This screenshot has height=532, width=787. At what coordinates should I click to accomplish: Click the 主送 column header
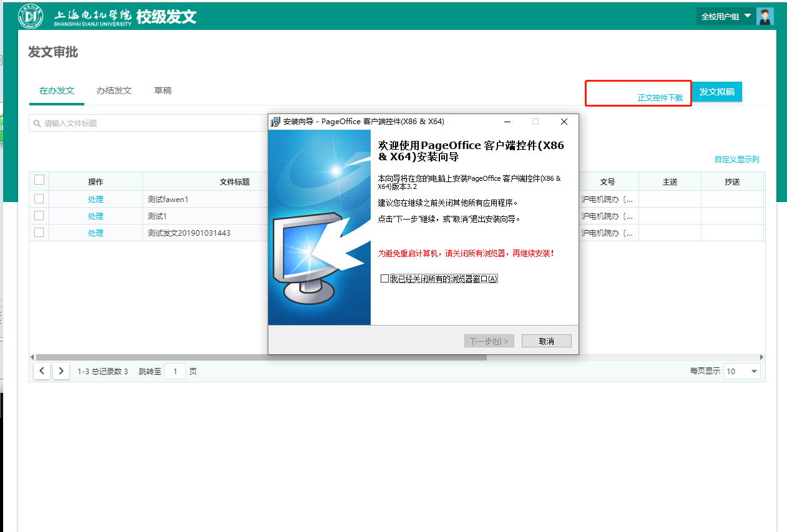(x=670, y=182)
